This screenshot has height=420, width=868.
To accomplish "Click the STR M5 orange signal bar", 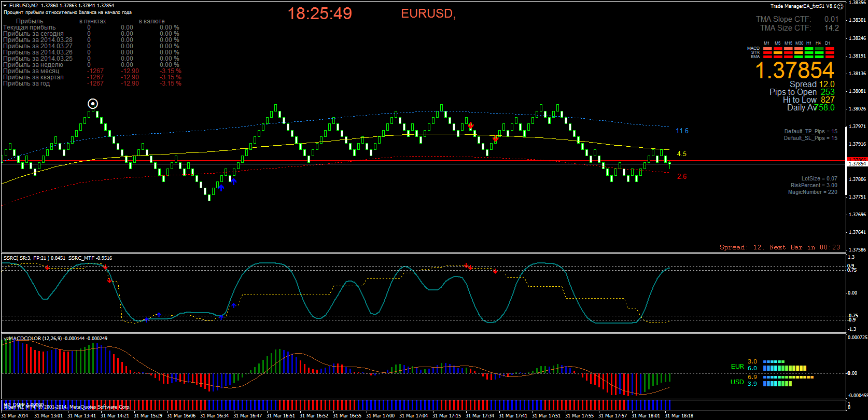I will [x=778, y=52].
